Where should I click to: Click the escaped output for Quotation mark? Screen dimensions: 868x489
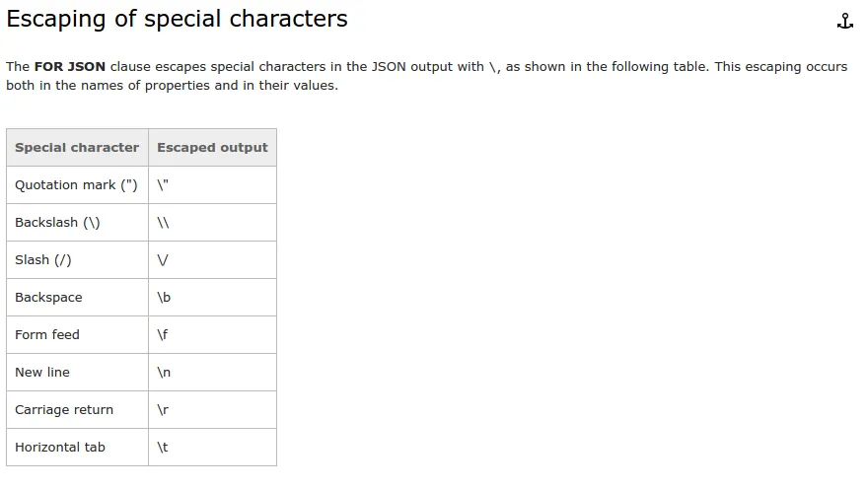tap(212, 185)
